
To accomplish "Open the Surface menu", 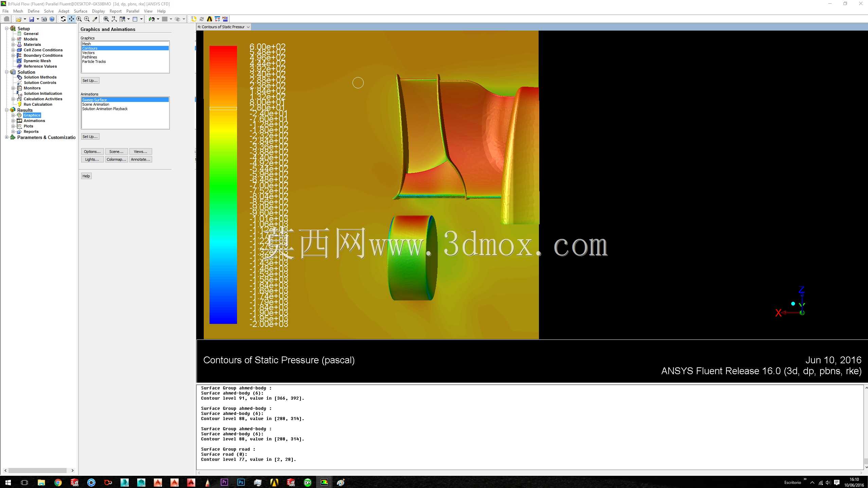I will click(x=80, y=11).
